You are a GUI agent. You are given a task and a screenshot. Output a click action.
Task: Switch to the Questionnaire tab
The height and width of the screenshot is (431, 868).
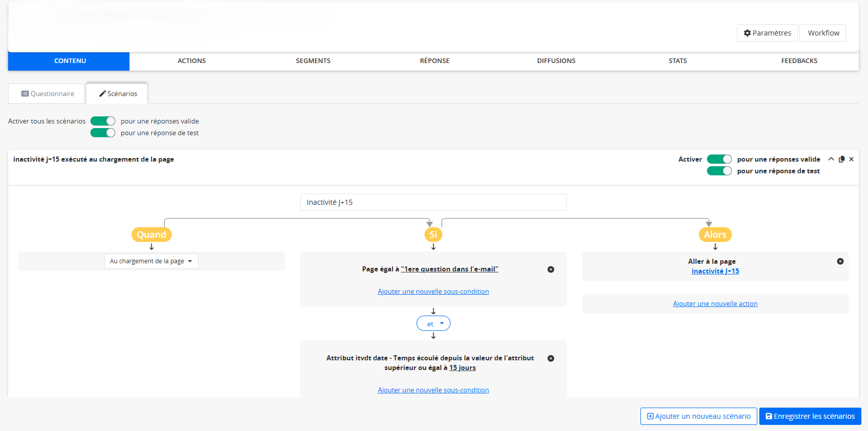47,94
